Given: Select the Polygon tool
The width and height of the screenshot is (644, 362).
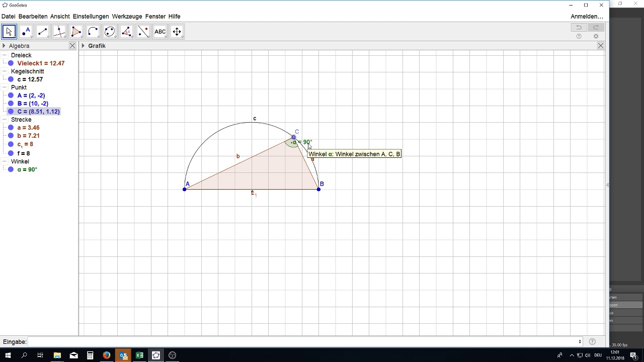Looking at the screenshot, I should coord(76,32).
